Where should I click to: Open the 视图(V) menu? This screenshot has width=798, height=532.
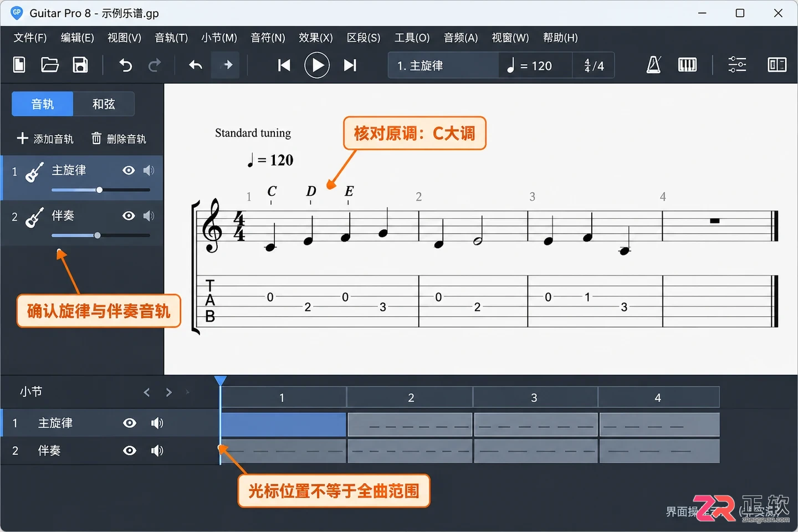(124, 38)
